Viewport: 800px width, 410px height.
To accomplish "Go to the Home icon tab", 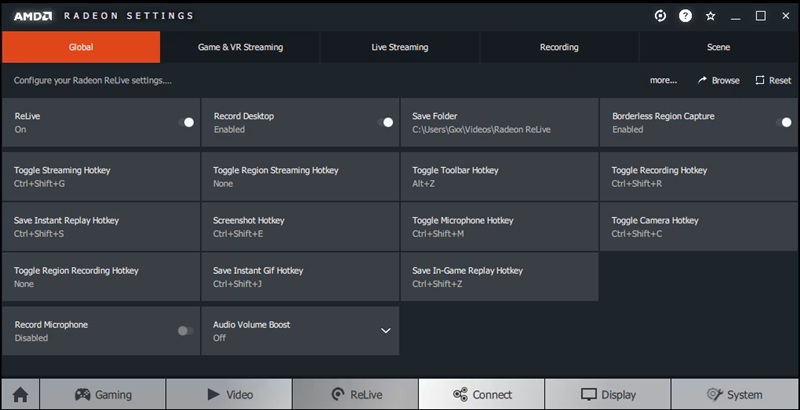I will [x=20, y=394].
